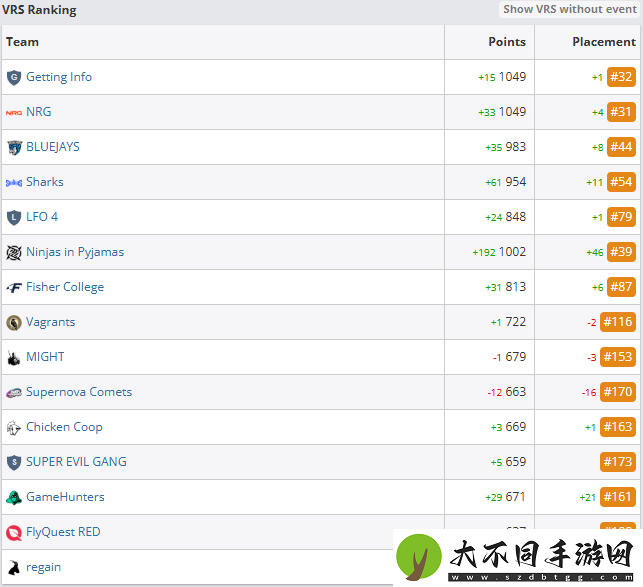Click the Getting Info team logo icon
Viewport: 643px width, 587px height.
[x=14, y=78]
